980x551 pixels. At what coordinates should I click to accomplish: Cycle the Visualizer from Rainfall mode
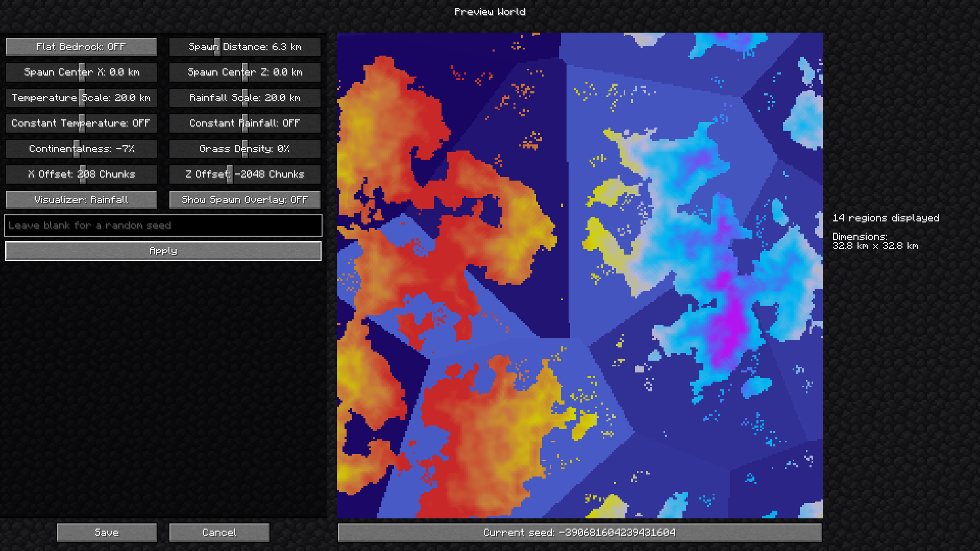click(81, 199)
